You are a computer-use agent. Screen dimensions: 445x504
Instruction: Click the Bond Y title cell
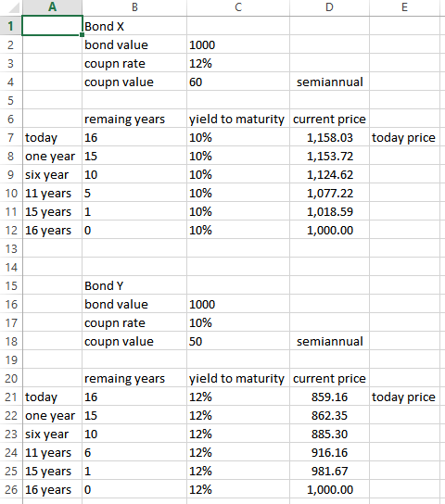[134, 285]
